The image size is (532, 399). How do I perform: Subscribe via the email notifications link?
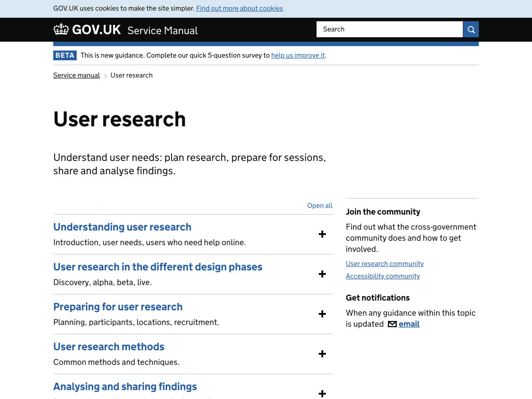[x=409, y=324]
